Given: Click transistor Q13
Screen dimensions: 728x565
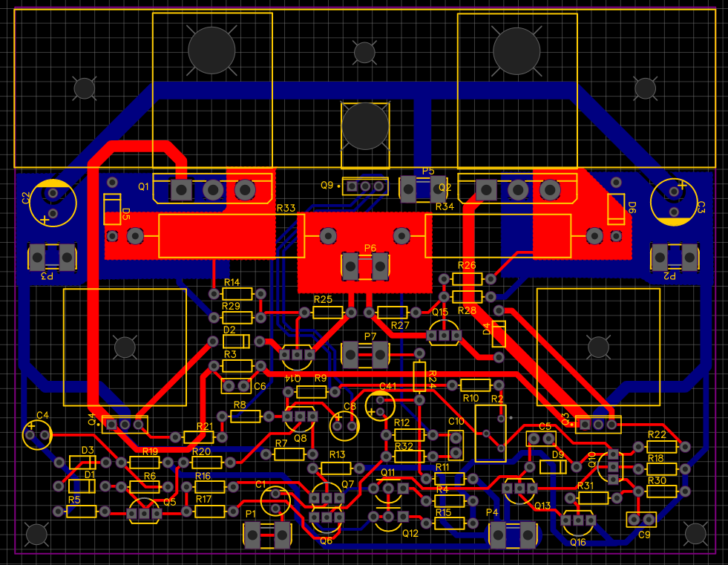Looking at the screenshot, I should pos(519,491).
